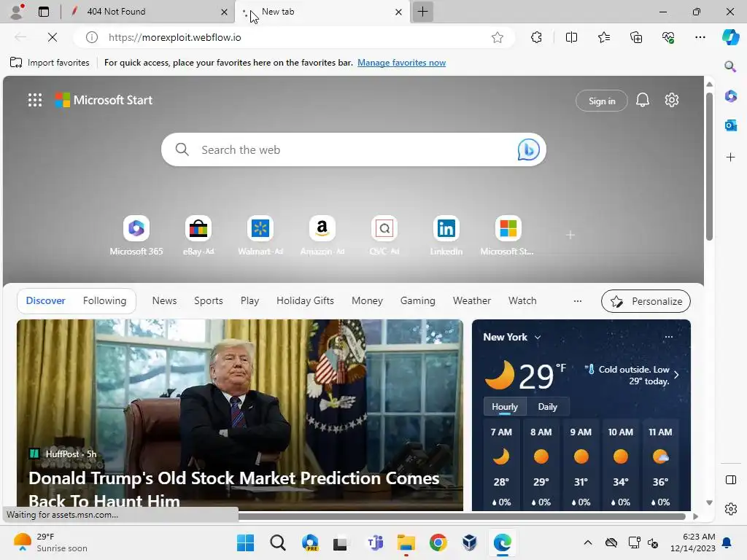
Task: Open Windows Start menu on taskbar
Action: tap(245, 542)
